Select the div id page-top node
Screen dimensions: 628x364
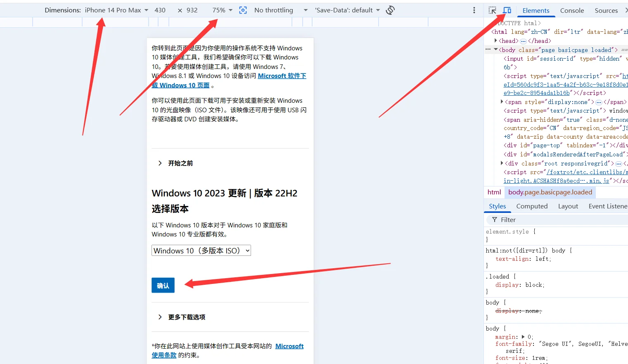click(565, 145)
